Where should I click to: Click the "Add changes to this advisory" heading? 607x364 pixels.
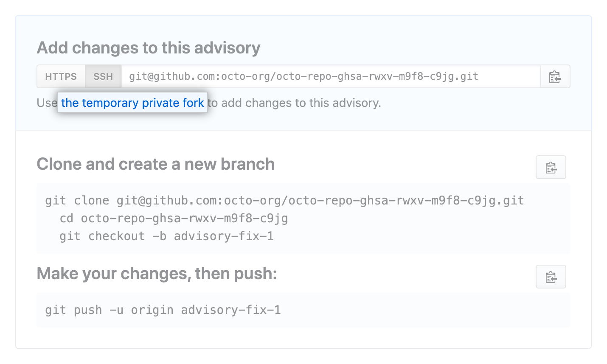click(x=149, y=48)
